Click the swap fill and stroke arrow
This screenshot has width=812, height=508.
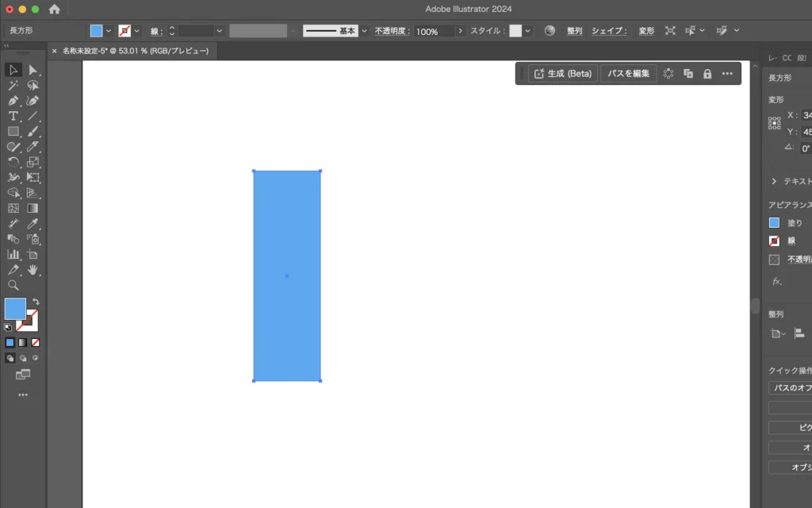pyautogui.click(x=36, y=302)
